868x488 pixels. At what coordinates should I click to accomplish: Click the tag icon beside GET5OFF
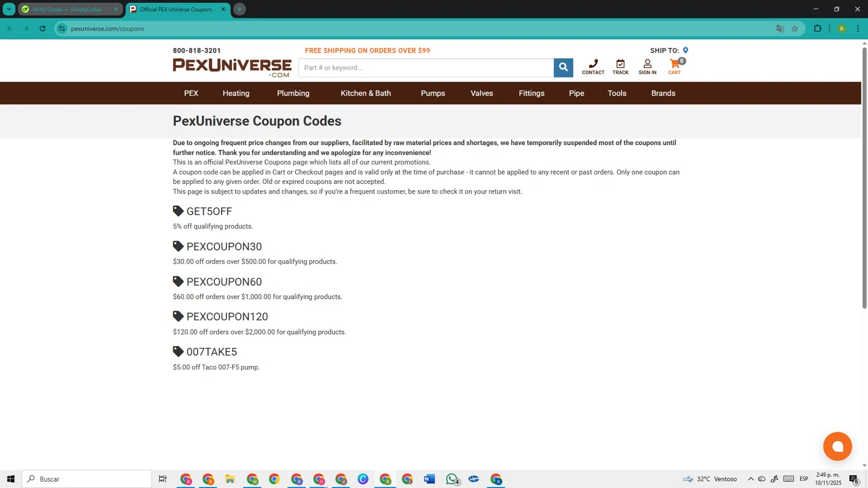click(178, 211)
